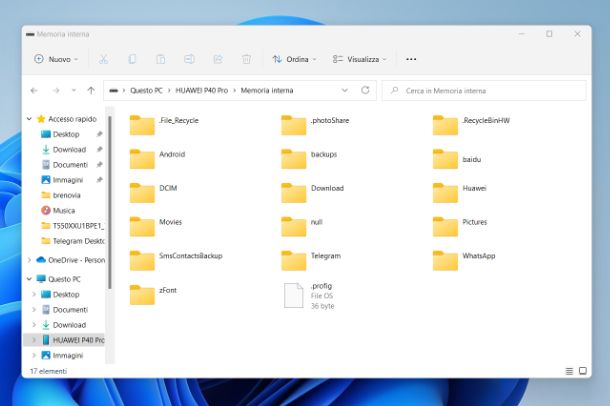Open the brenovia folder in the sidebar
610x406 pixels.
[62, 195]
